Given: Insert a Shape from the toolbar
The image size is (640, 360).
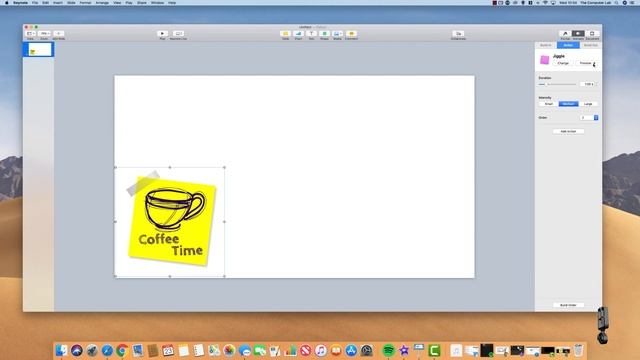Looking at the screenshot, I should 324,34.
